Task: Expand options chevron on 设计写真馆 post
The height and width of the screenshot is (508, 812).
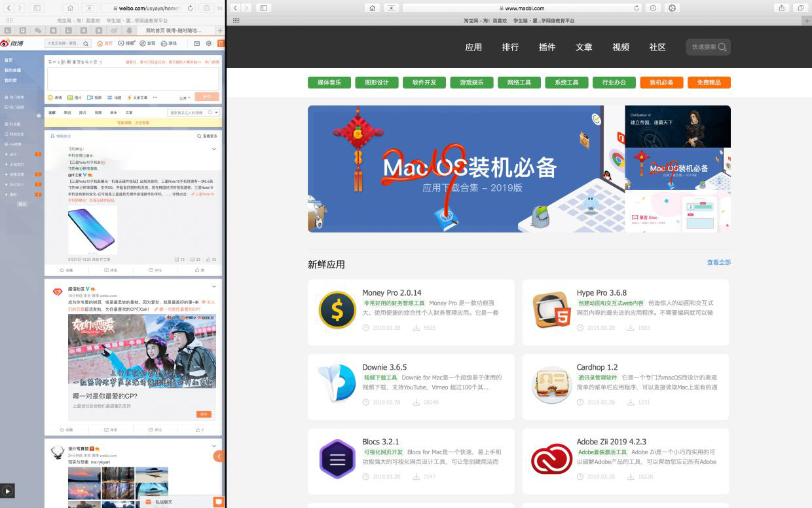Action: click(x=214, y=447)
